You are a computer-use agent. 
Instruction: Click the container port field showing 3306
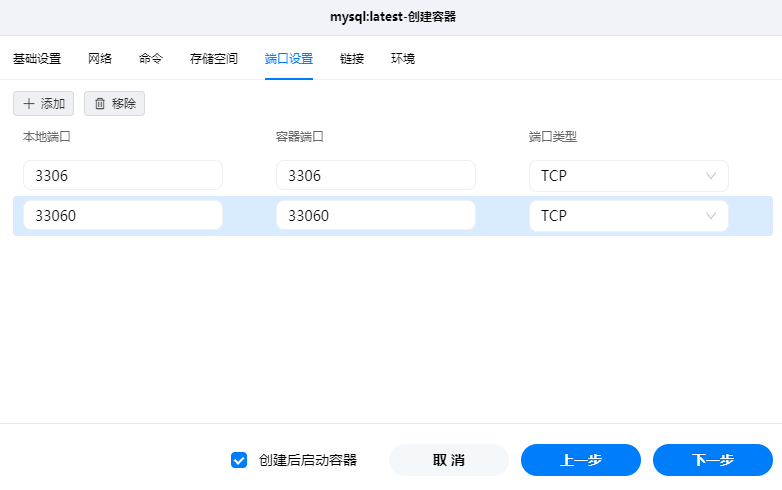click(376, 175)
